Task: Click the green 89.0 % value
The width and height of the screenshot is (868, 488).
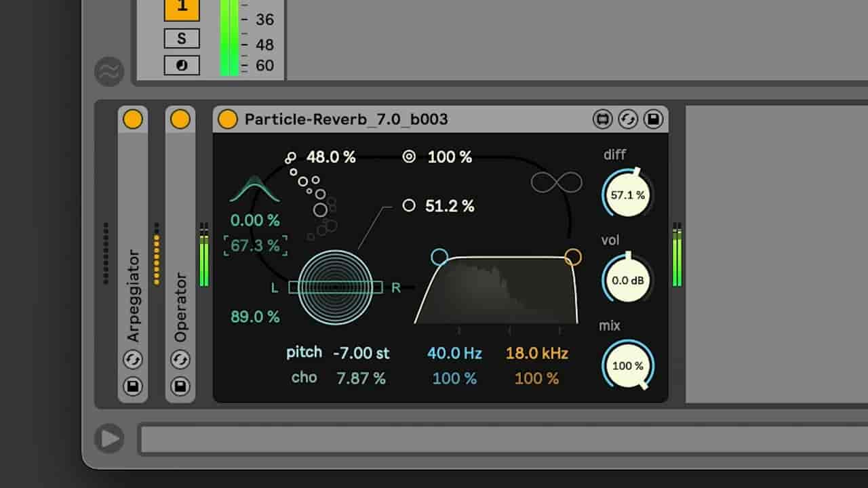Action: tap(255, 317)
